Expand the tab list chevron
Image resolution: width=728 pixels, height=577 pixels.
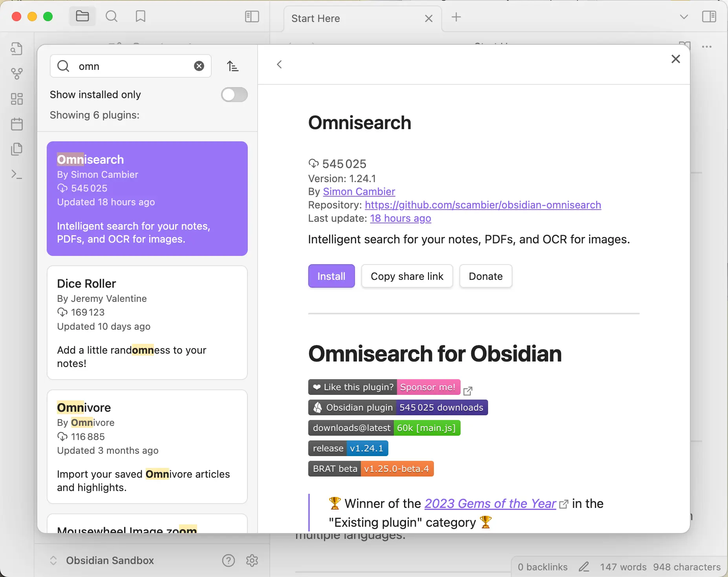tap(684, 17)
